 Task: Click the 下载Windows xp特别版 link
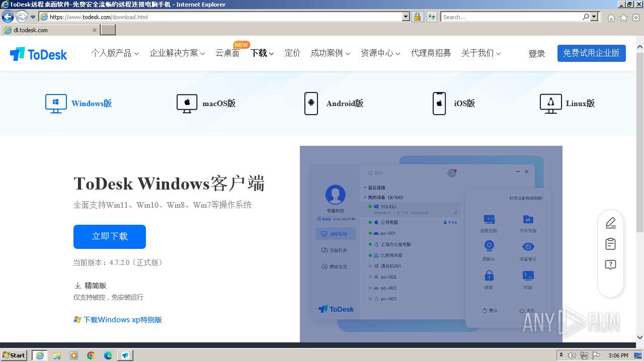pyautogui.click(x=123, y=320)
